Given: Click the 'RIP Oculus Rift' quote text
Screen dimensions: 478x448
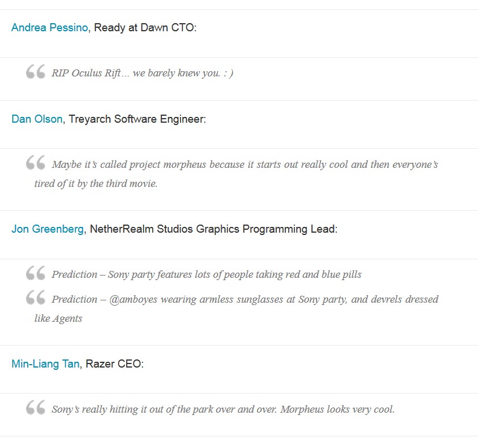Looking at the screenshot, I should 142,74.
